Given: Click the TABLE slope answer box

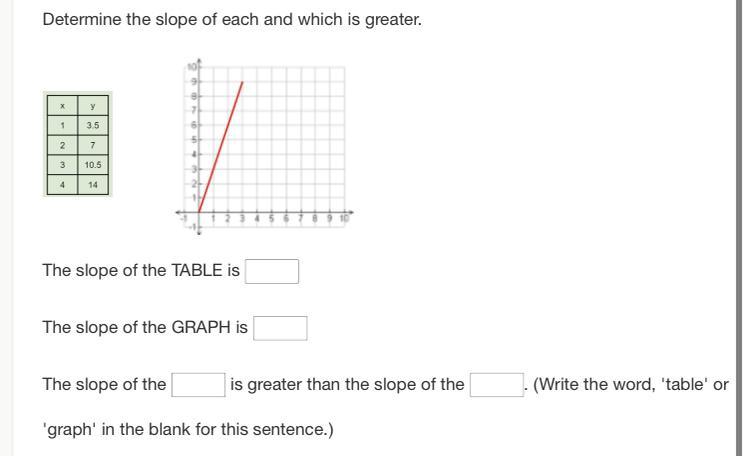Looking at the screenshot, I should point(272,271).
